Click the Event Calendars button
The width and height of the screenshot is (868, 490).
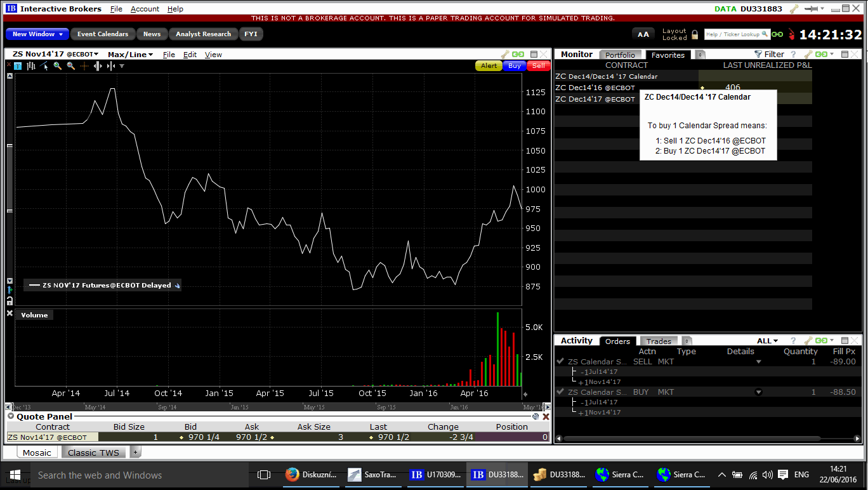pyautogui.click(x=103, y=34)
